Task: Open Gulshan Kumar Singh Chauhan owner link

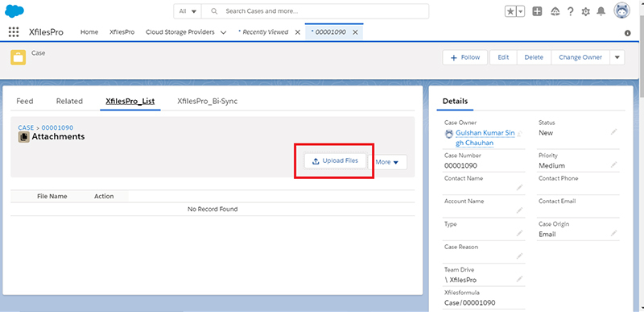Action: (x=485, y=138)
